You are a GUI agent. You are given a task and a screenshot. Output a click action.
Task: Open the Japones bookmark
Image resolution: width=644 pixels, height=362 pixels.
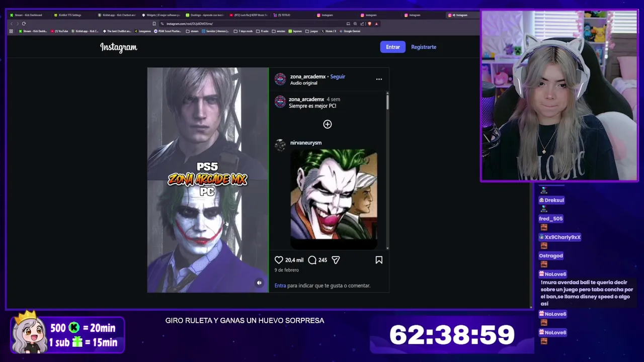295,31
